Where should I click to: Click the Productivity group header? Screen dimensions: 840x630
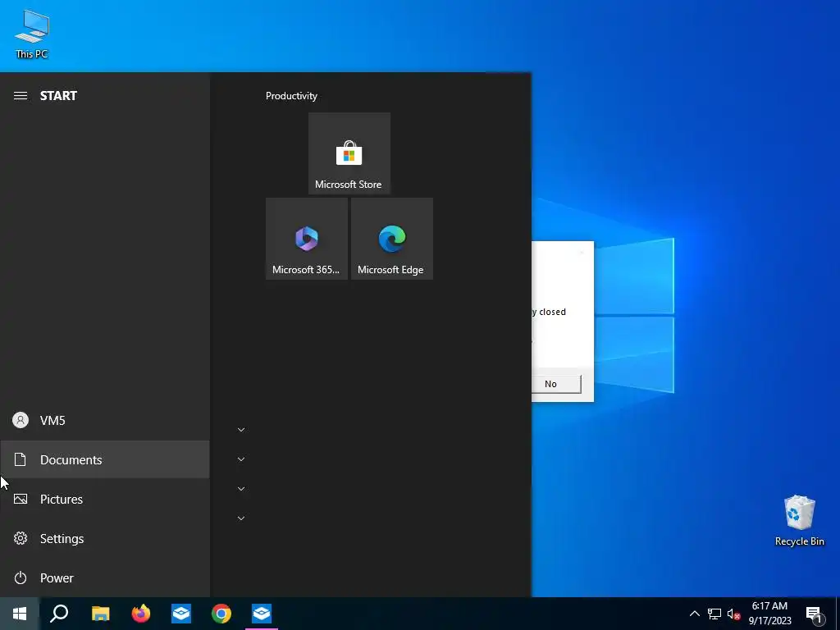(x=291, y=96)
